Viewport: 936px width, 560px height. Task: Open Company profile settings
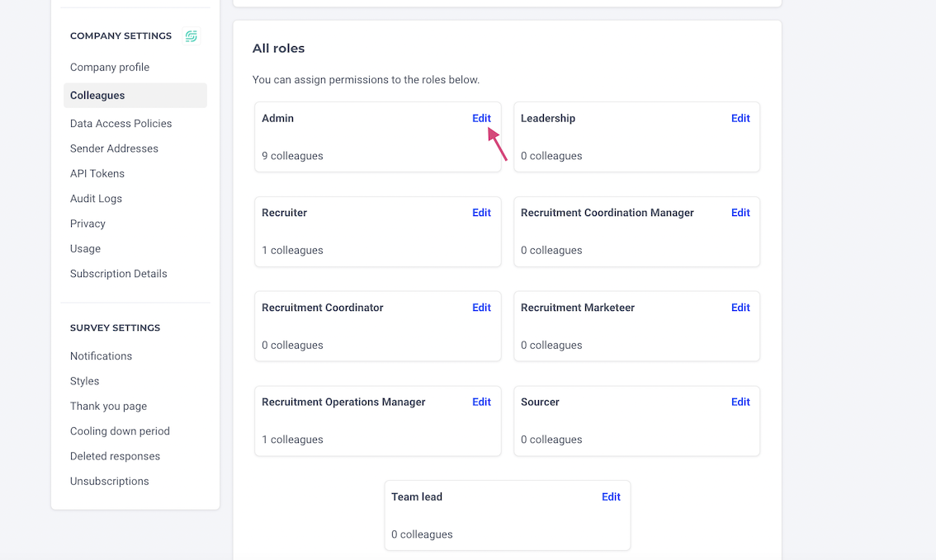click(110, 68)
